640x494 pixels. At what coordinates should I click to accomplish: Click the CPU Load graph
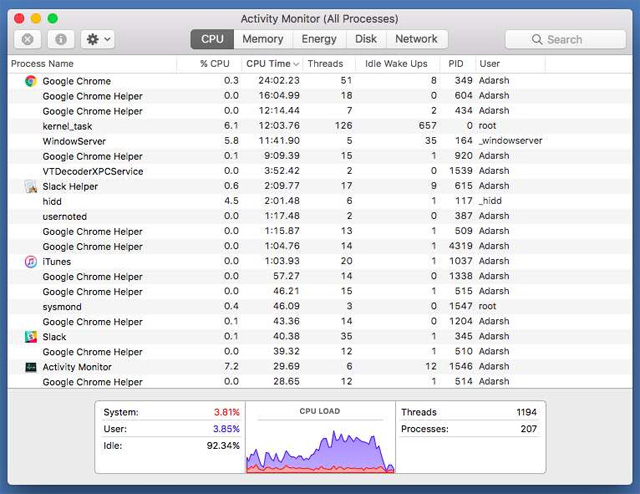pos(320,445)
